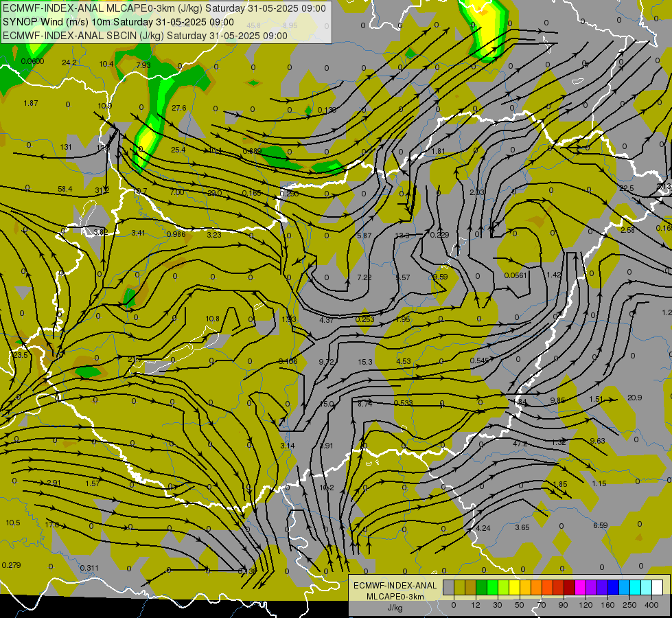Screen dimensions: 672x618
Task: Click the map value '58.4'
Action: pos(65,189)
